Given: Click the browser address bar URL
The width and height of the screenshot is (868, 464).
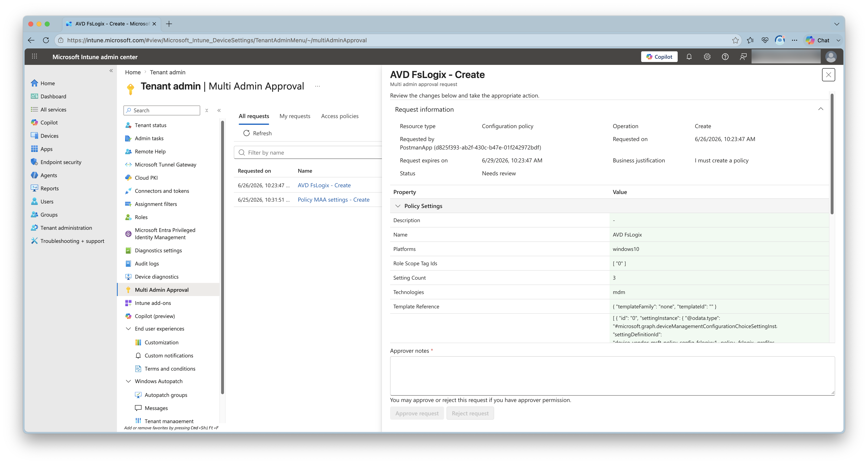Looking at the screenshot, I should click(x=217, y=40).
